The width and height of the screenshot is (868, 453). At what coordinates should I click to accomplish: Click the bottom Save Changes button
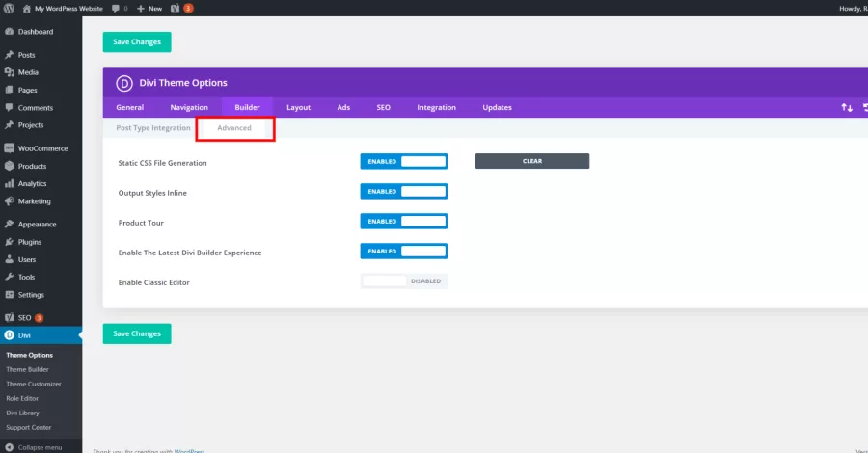coord(137,333)
